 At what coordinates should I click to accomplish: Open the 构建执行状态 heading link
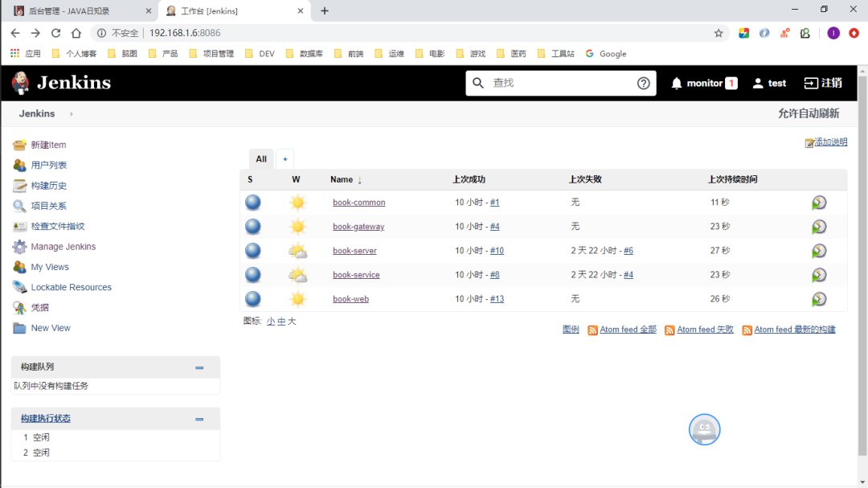point(45,419)
